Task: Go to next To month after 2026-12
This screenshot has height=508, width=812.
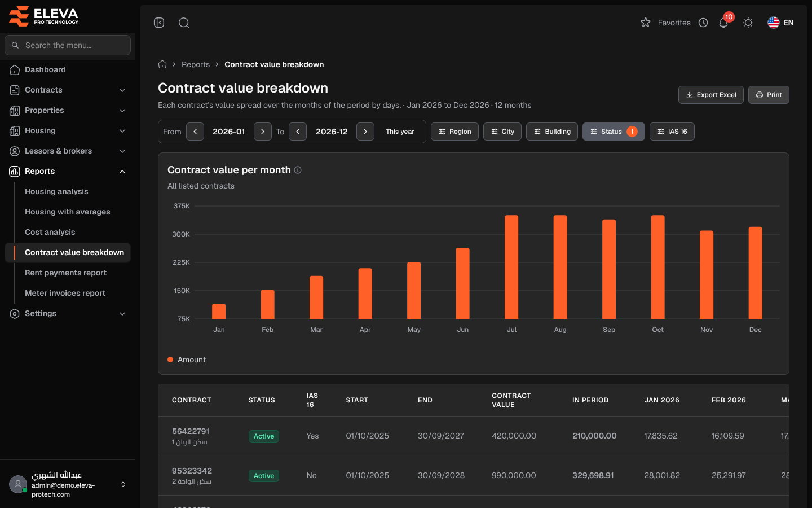Action: point(365,132)
